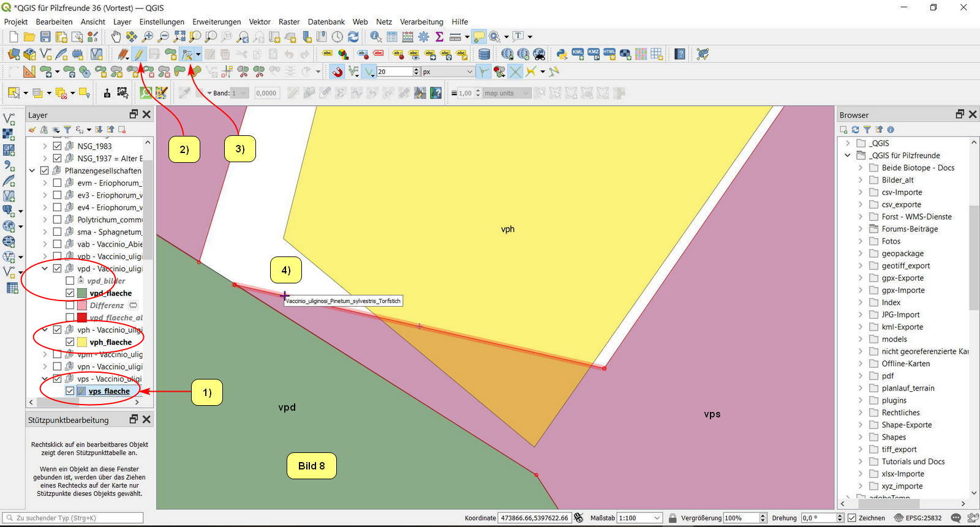Click the vertex tool icon
Image resolution: width=980 pixels, height=527 pixels.
(x=187, y=54)
